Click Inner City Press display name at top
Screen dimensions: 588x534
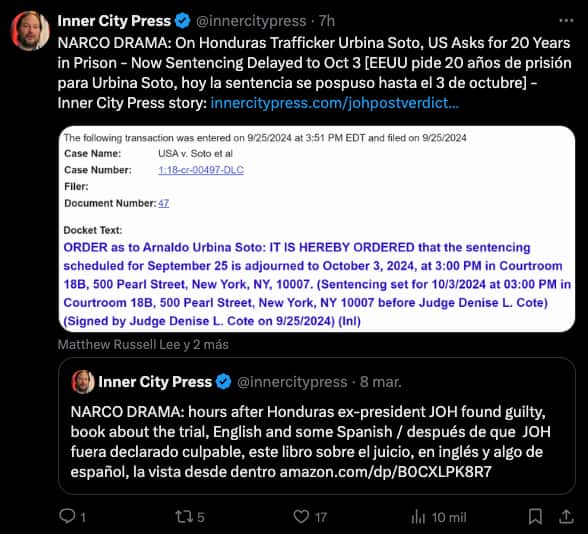click(x=114, y=21)
